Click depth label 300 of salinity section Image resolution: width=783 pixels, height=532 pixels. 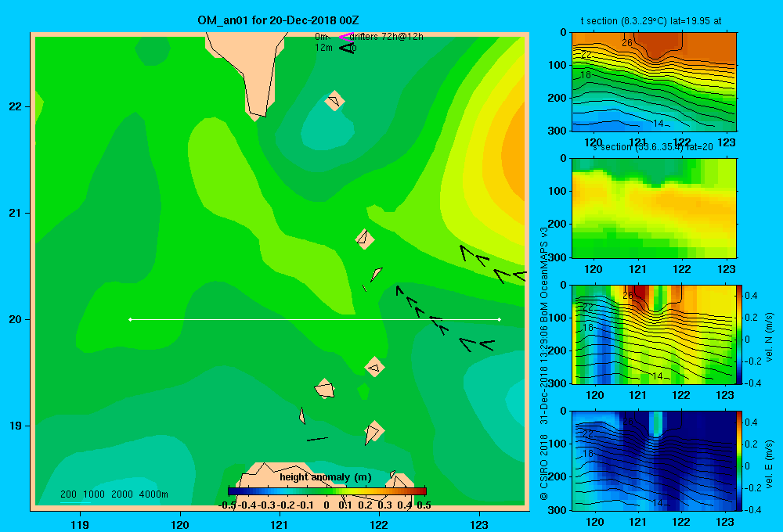pos(557,257)
